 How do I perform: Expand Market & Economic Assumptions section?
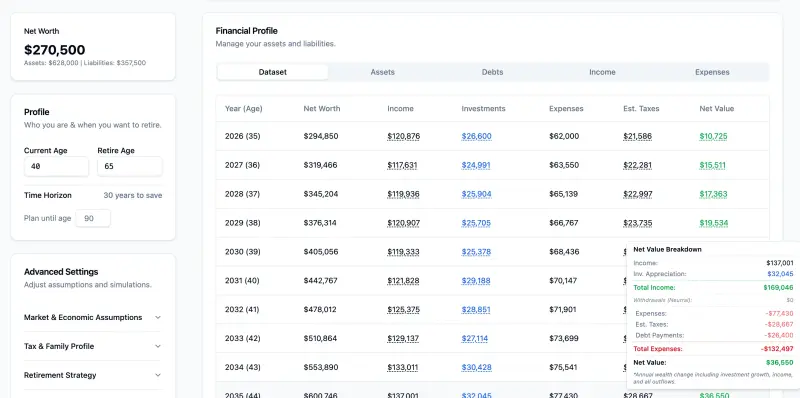(x=92, y=317)
